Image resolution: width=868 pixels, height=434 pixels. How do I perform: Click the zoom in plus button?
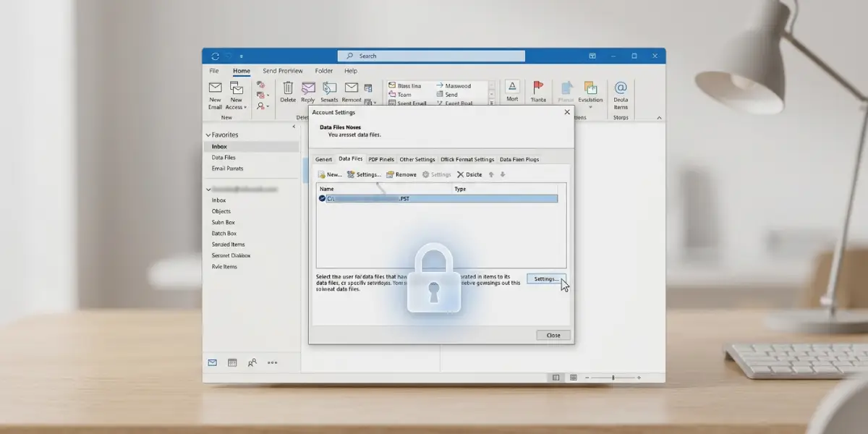pyautogui.click(x=639, y=378)
